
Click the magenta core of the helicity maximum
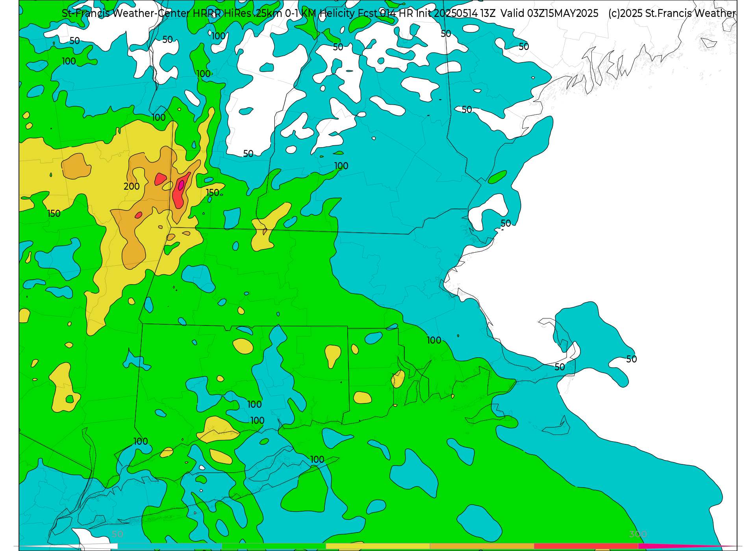pyautogui.click(x=181, y=185)
